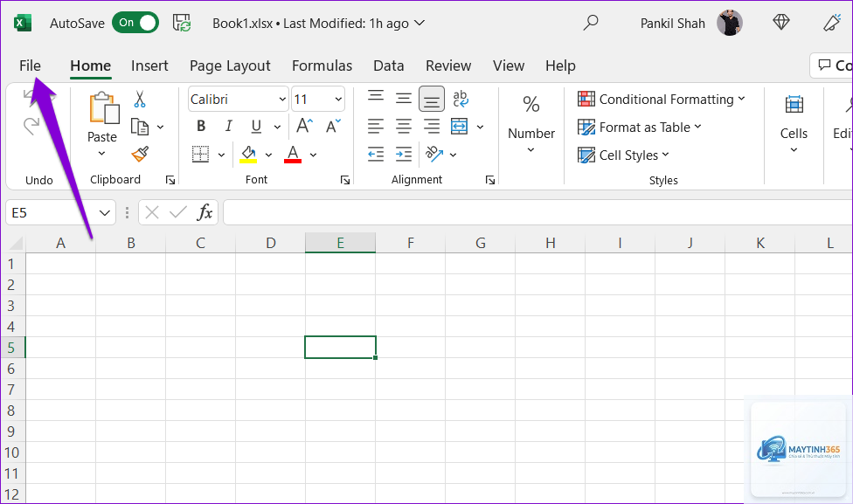Open the Review tab
Viewport: 853px width, 504px height.
click(448, 66)
